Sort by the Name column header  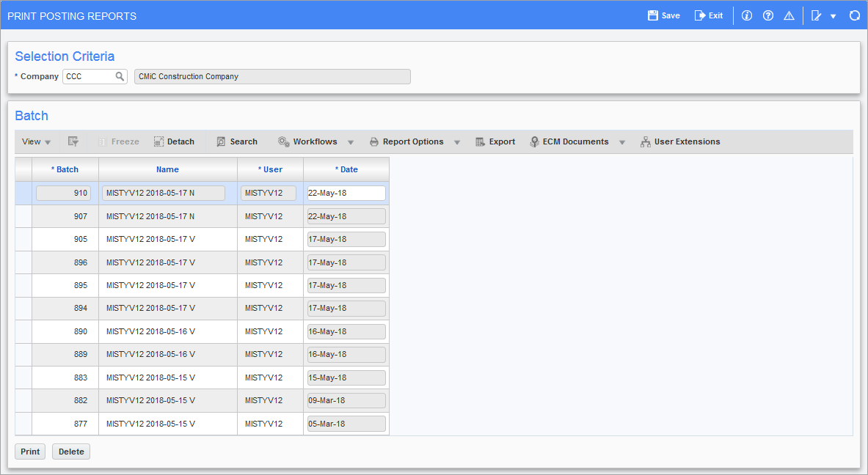168,169
